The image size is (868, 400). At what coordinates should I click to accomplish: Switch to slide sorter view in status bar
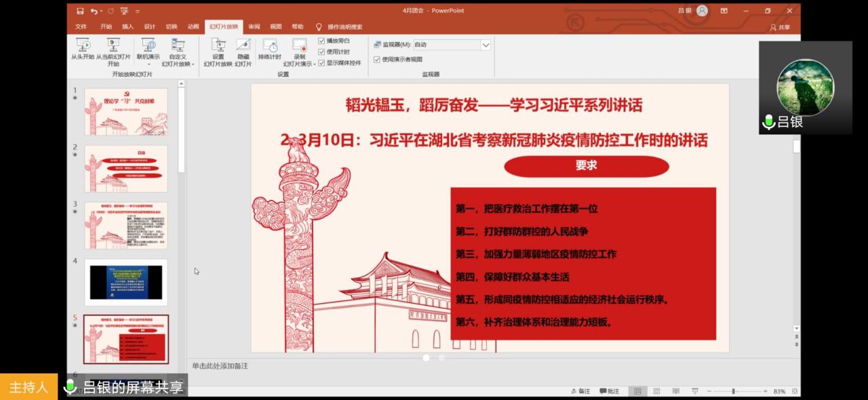656,391
